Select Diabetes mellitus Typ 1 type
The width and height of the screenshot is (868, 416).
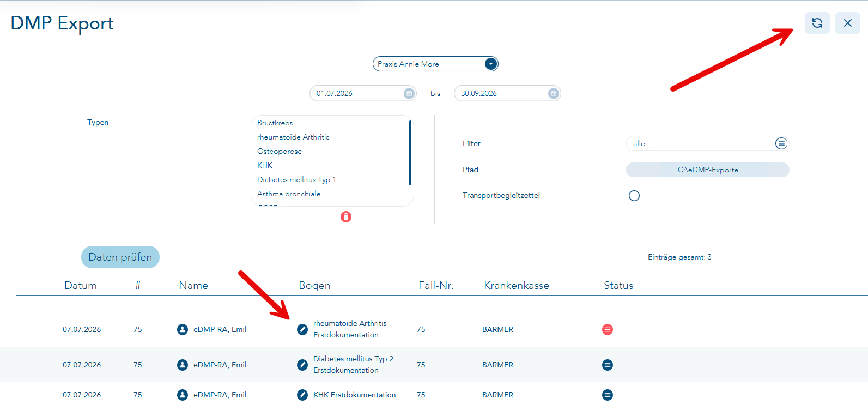(x=296, y=179)
